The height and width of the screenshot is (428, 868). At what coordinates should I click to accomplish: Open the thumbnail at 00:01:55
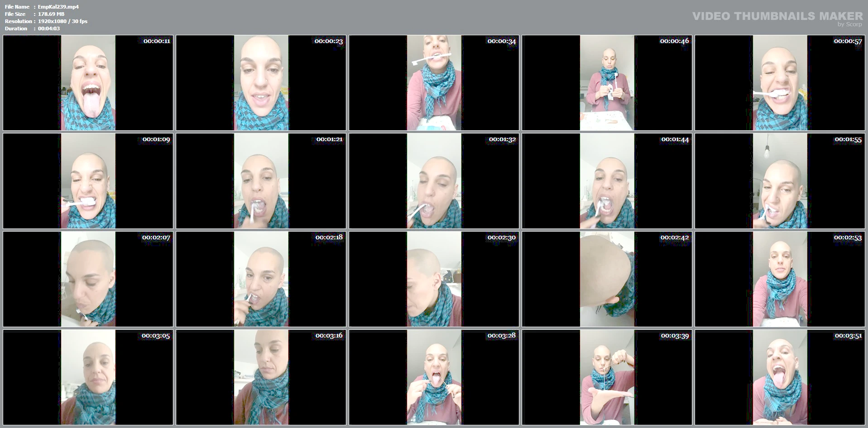780,181
